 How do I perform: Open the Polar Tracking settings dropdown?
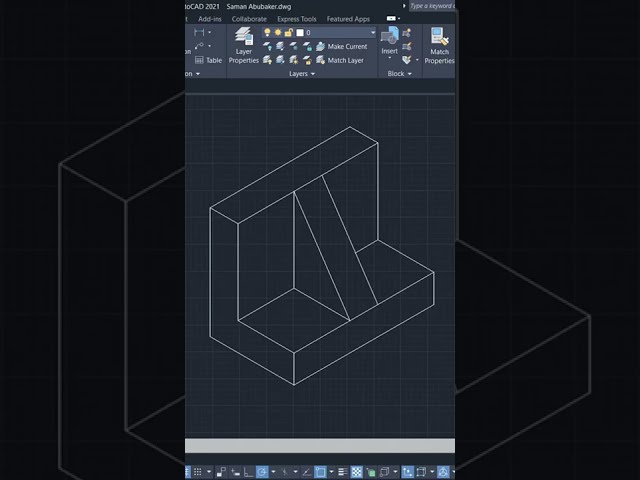click(x=273, y=472)
